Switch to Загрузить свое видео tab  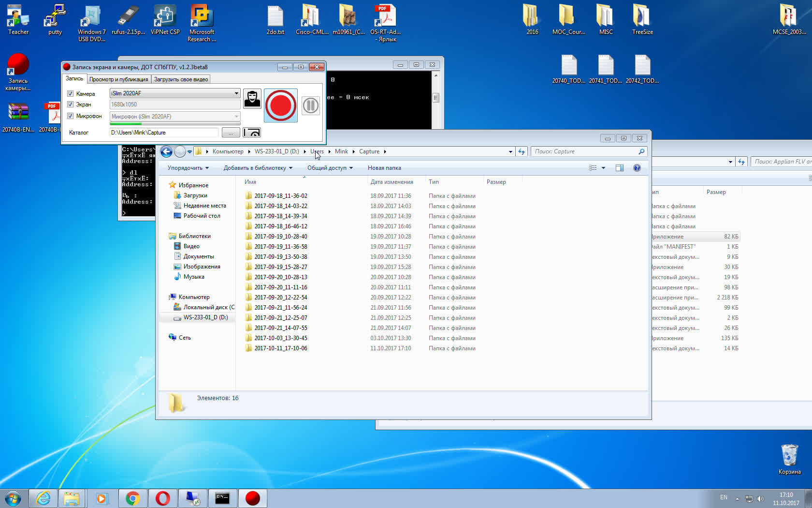pos(181,79)
